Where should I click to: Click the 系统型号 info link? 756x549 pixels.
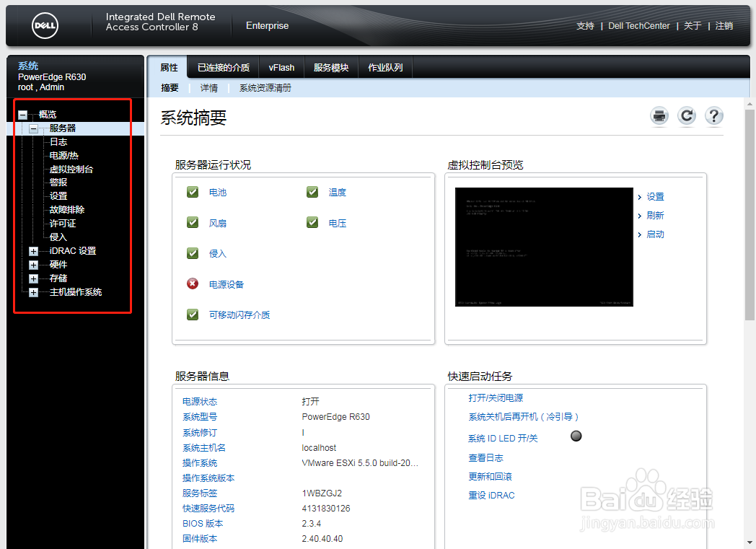coord(200,416)
